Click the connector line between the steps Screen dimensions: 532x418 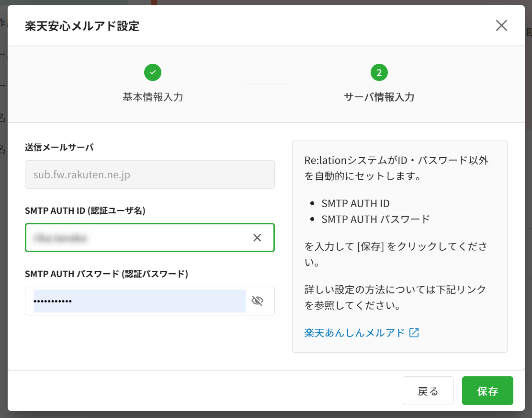click(x=266, y=84)
